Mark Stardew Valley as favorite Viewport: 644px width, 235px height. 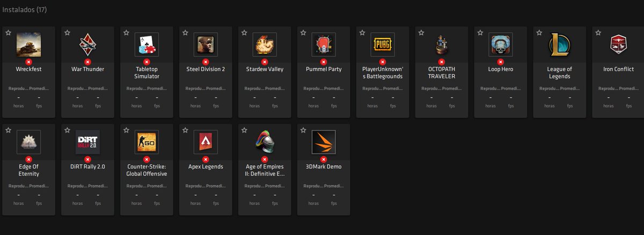coord(244,33)
